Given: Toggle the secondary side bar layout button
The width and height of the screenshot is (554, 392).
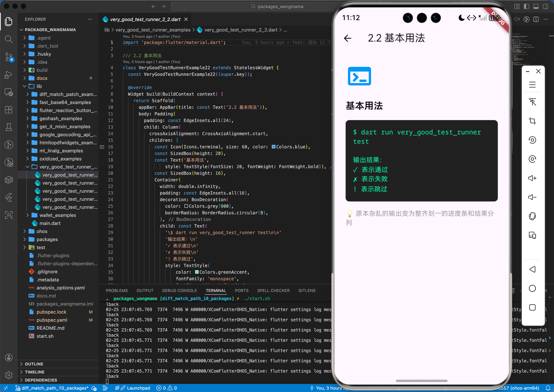Looking at the screenshot, I should [x=545, y=7].
